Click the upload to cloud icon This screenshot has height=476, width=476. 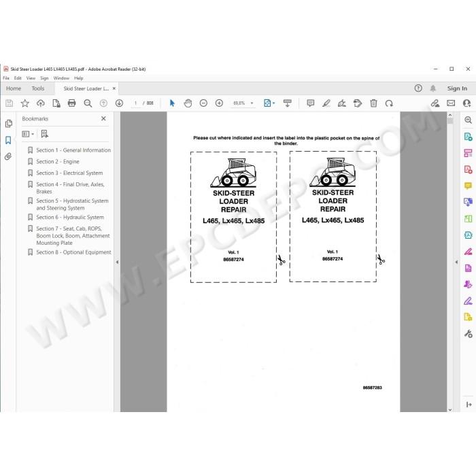pos(40,103)
